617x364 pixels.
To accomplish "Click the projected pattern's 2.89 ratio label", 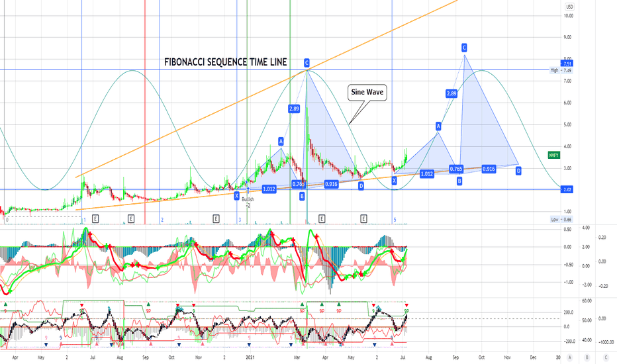I will [451, 94].
